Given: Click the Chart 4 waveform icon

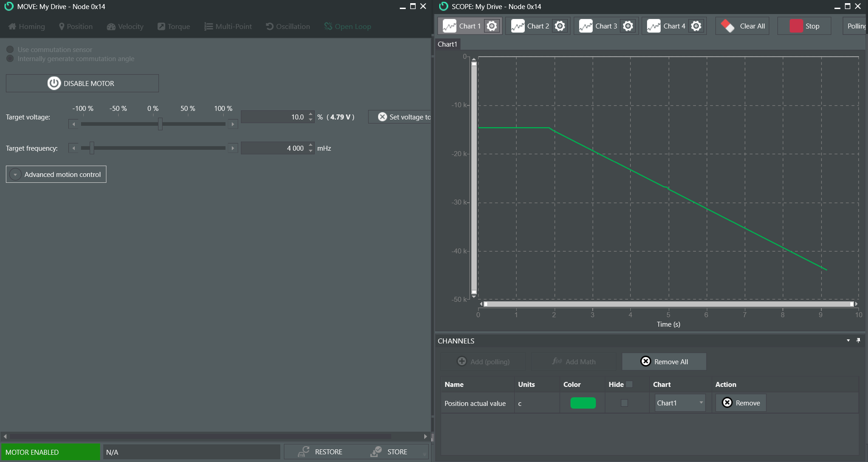Looking at the screenshot, I should click(654, 26).
